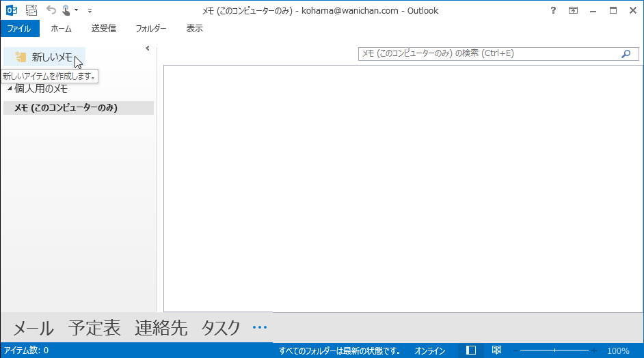Click アイテム数: 0 in status bar
644x358 pixels.
26,350
